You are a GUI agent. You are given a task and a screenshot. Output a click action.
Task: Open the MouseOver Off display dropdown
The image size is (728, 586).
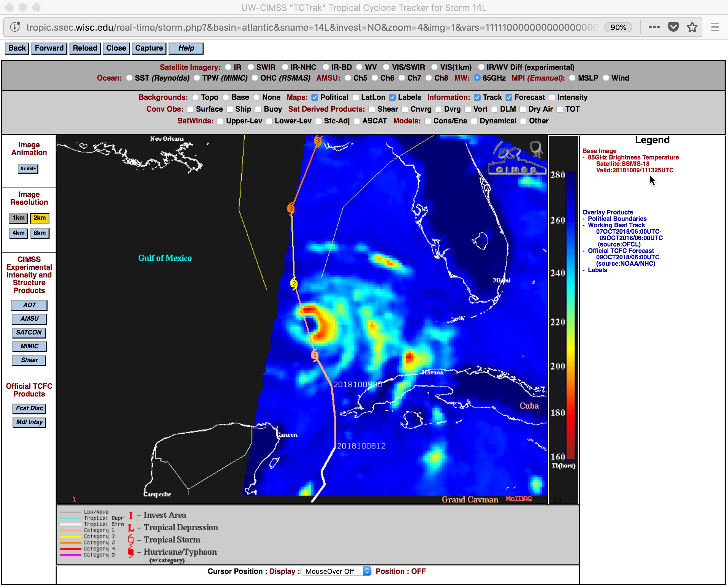pyautogui.click(x=336, y=571)
